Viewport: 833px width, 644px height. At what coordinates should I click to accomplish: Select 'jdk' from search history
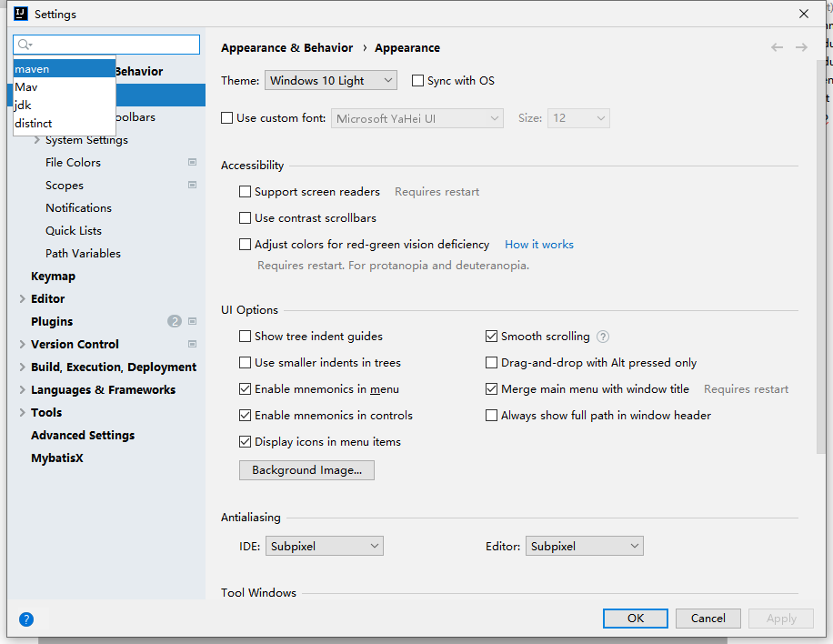tap(65, 106)
